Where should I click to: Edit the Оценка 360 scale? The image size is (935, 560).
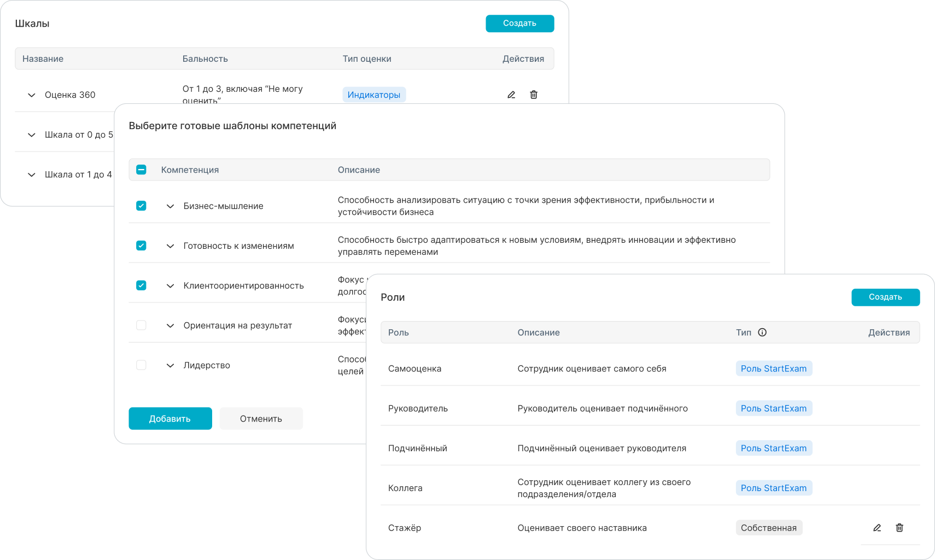(x=511, y=95)
